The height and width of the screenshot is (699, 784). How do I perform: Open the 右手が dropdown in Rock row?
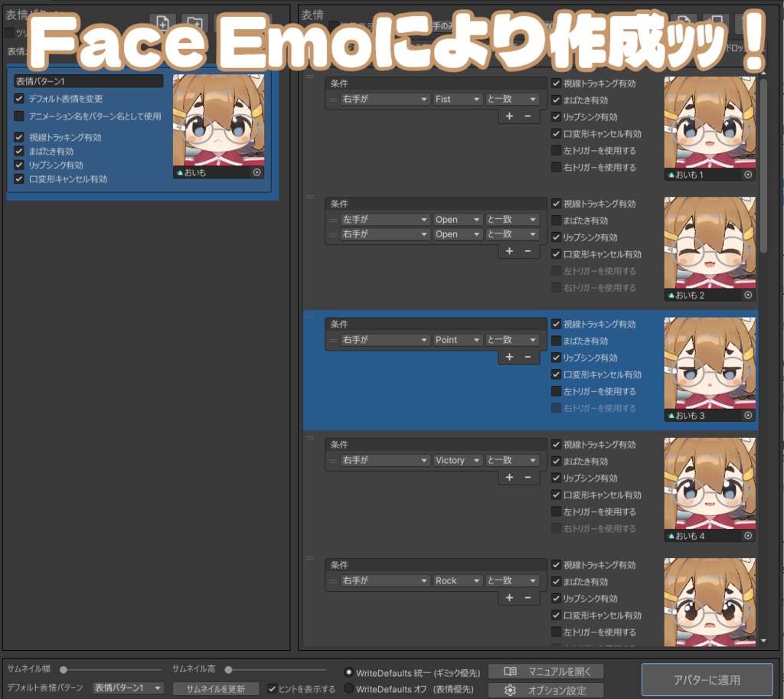tap(385, 580)
